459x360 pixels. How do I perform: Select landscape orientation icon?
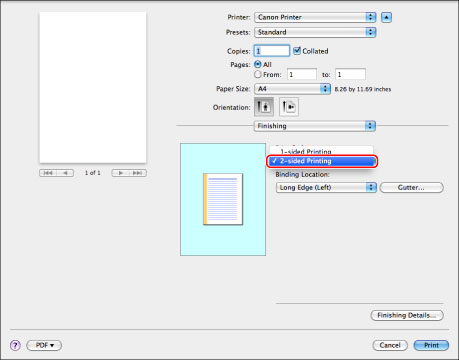coord(289,107)
